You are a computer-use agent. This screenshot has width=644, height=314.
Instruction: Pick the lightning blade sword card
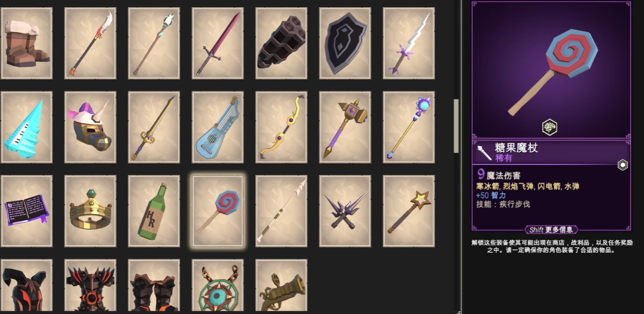409,43
